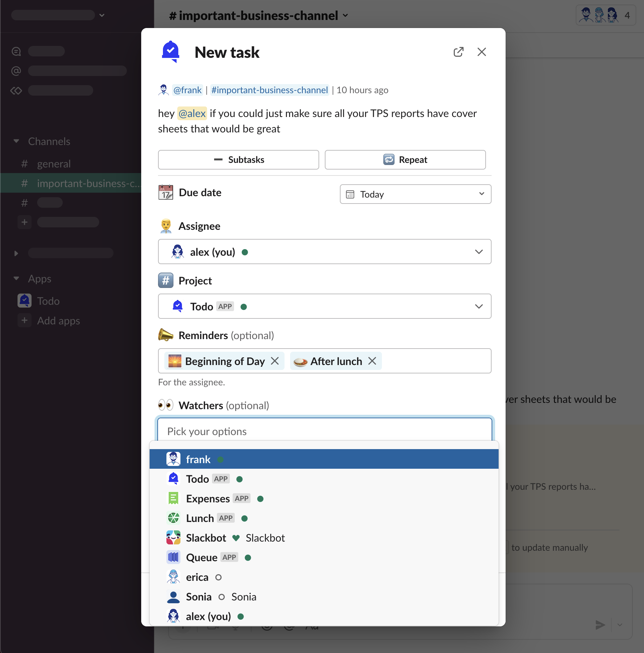644x653 pixels.
Task: Open the task in a new window icon
Action: tap(458, 52)
